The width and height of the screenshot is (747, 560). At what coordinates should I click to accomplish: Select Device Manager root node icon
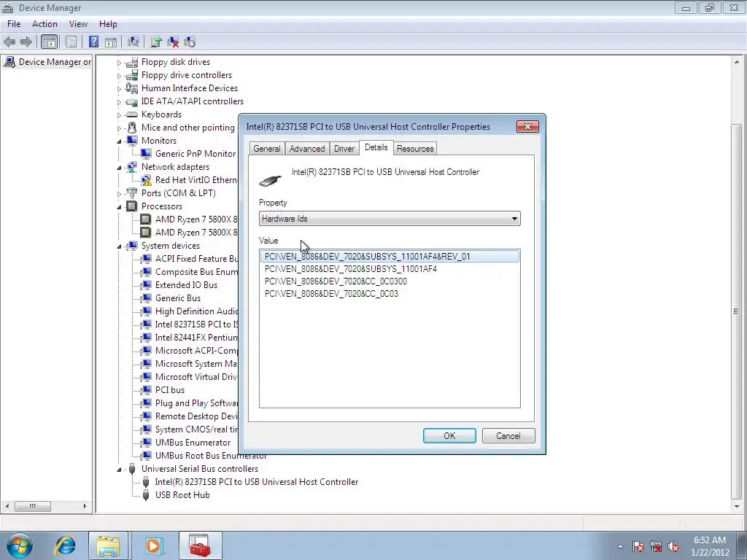(9, 62)
